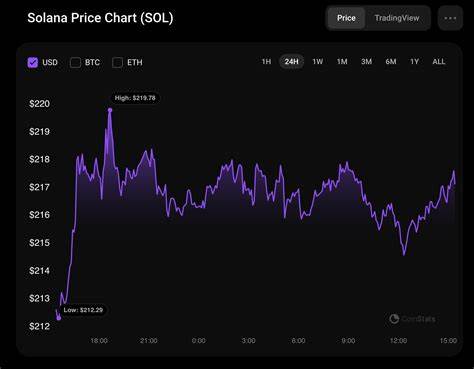Switch to the TradingView tab
Viewport: 474px width, 369px height.
coord(397,18)
